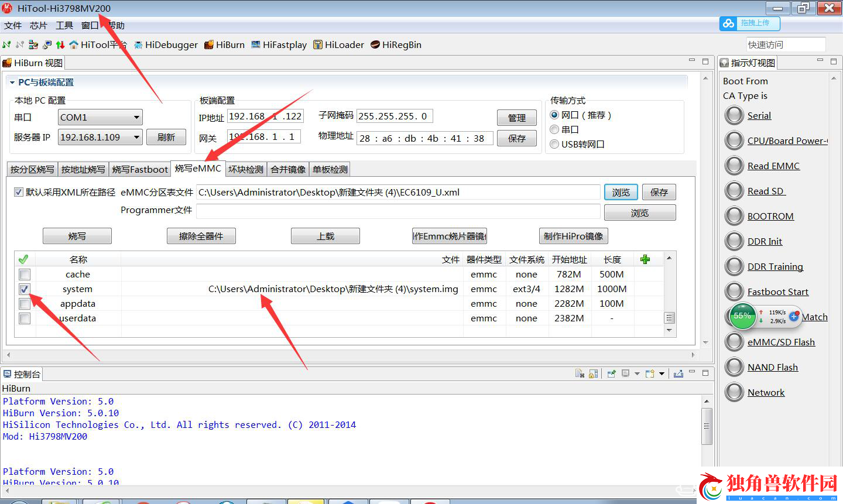Focus the 快速访问 quick access box
843x504 pixels.
786,44
